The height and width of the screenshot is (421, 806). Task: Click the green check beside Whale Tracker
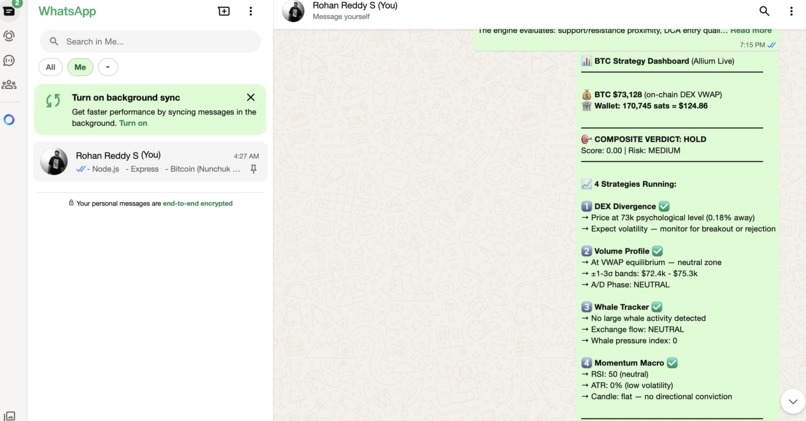657,307
